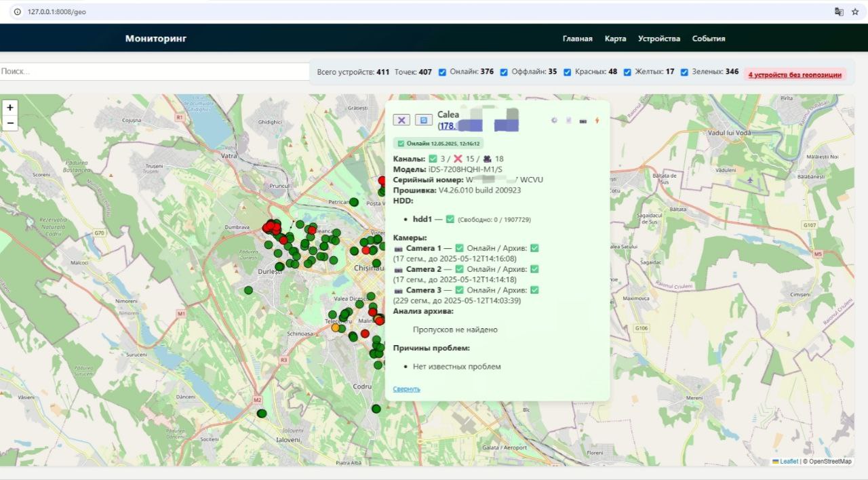Click the lightning bolt icon in popup
This screenshot has width=868, height=480.
point(597,121)
